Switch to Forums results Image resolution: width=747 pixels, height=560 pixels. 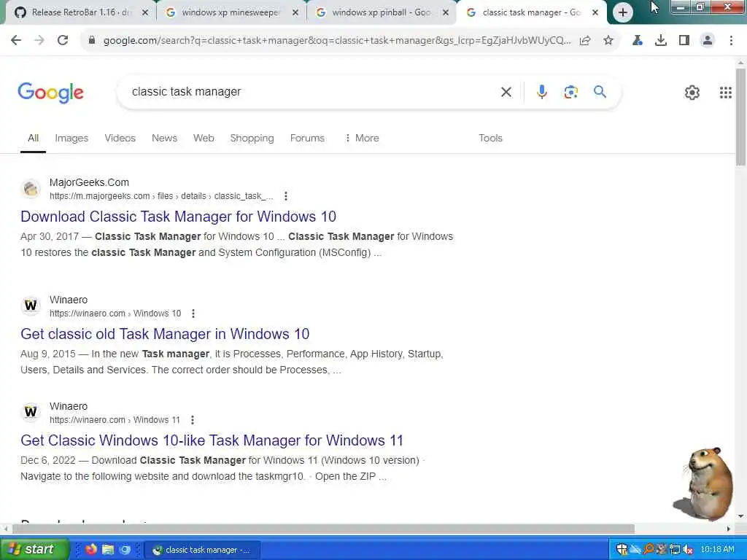click(x=307, y=138)
